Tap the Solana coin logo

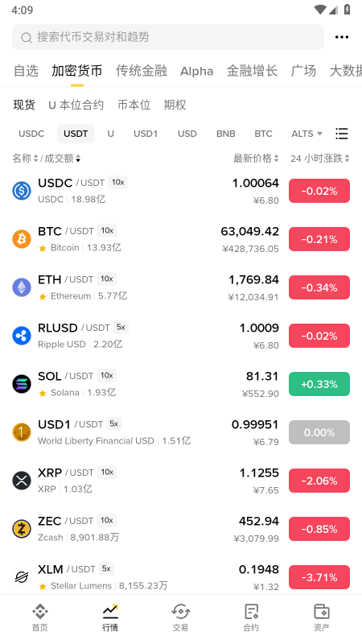click(x=22, y=384)
